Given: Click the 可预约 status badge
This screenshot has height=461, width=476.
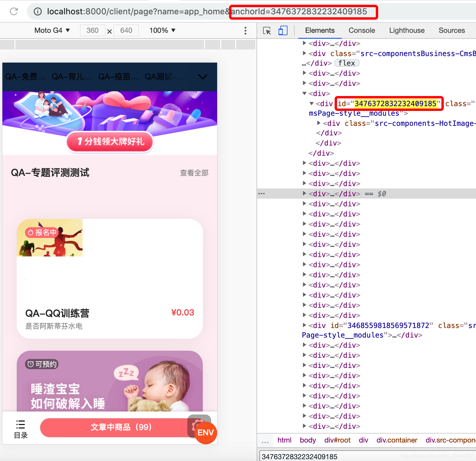Looking at the screenshot, I should pyautogui.click(x=42, y=364).
